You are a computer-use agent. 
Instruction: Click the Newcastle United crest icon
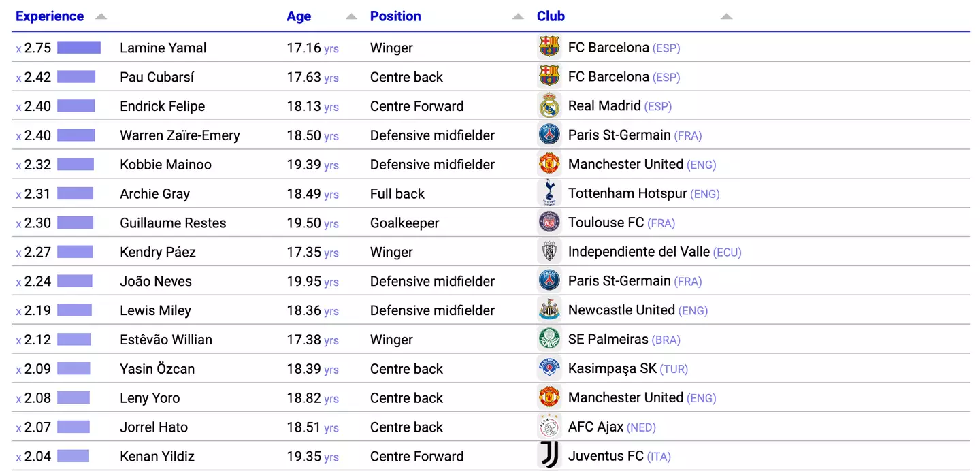[549, 310]
